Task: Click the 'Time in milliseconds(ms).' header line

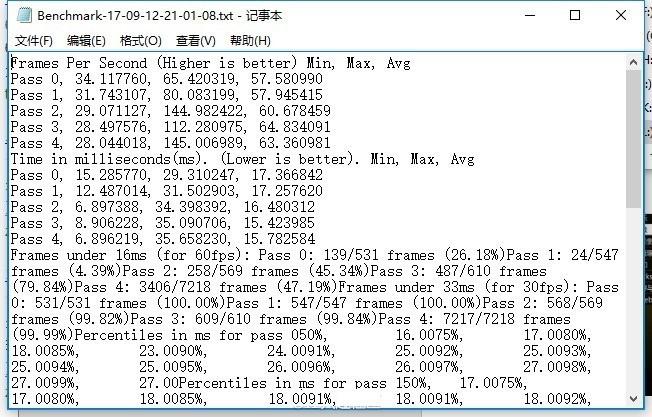Action: pos(242,159)
